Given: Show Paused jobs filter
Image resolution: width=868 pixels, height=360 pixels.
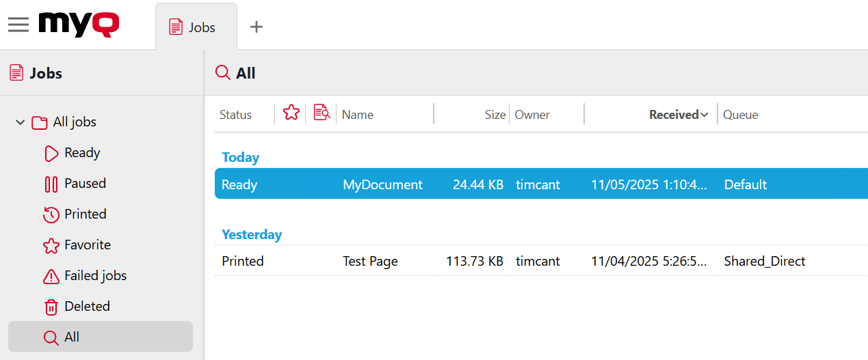Looking at the screenshot, I should click(x=84, y=184).
